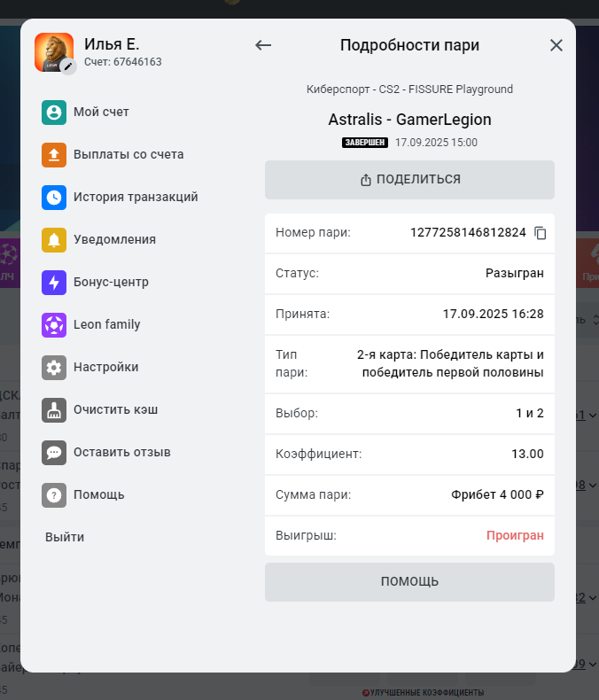Click the clear cache broom icon

point(54,410)
